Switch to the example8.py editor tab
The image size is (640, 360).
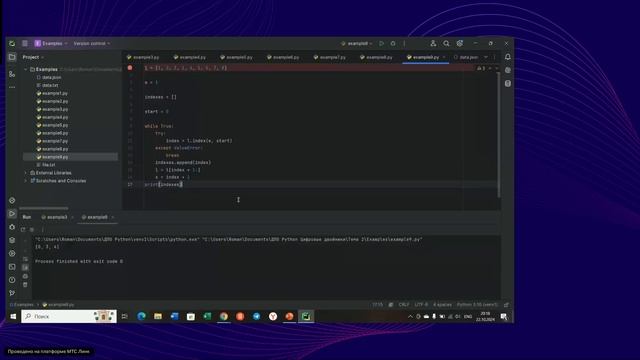(376, 57)
